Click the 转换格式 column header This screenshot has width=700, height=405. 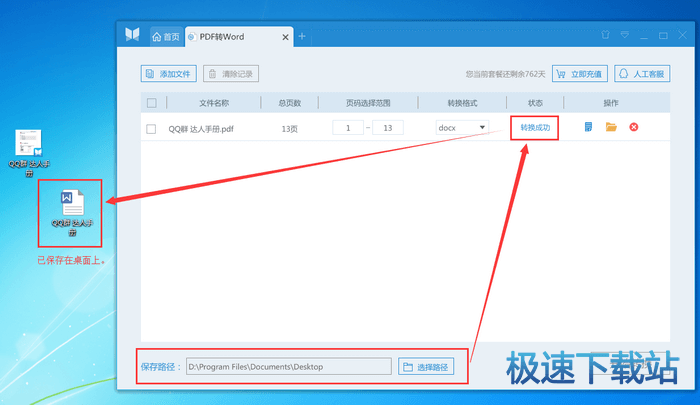tap(462, 103)
